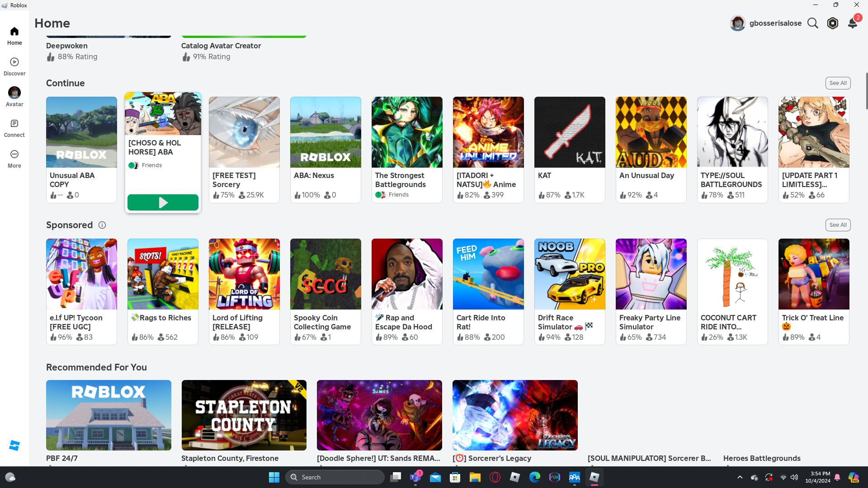The width and height of the screenshot is (868, 488).
Task: Click the Catalog Avatar Creator title
Action: point(221,46)
